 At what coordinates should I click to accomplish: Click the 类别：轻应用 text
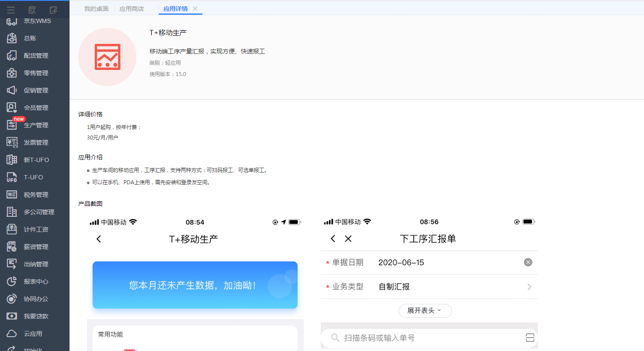point(165,63)
